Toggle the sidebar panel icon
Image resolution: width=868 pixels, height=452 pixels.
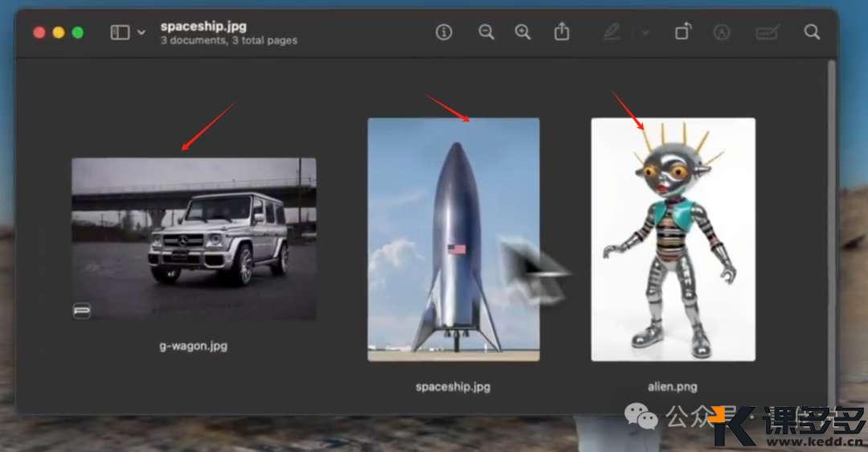(x=120, y=32)
